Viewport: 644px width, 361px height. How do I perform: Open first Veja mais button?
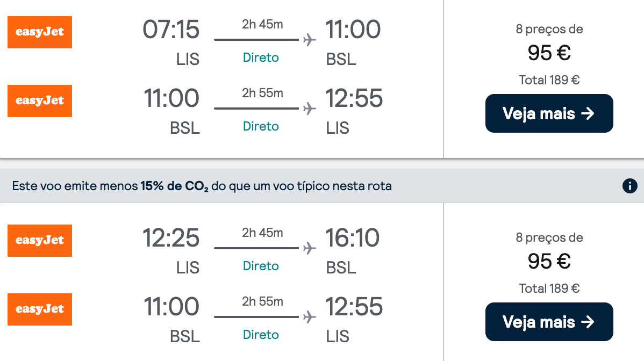click(x=549, y=113)
